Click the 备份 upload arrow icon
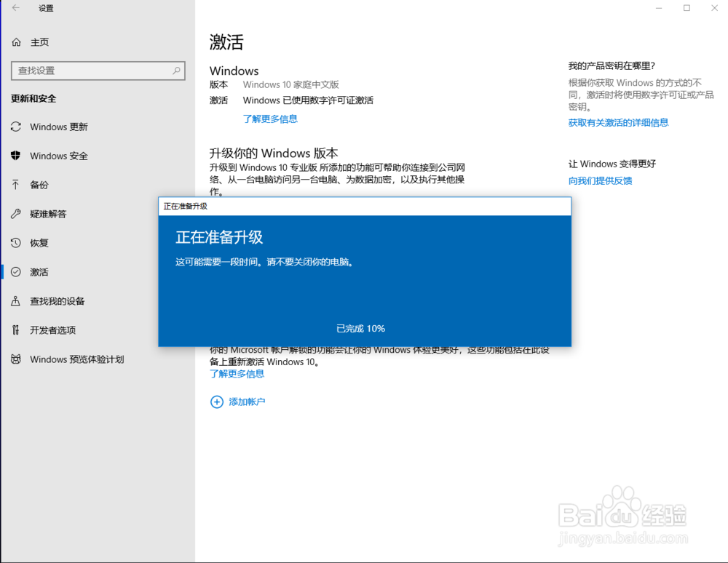 click(x=16, y=185)
